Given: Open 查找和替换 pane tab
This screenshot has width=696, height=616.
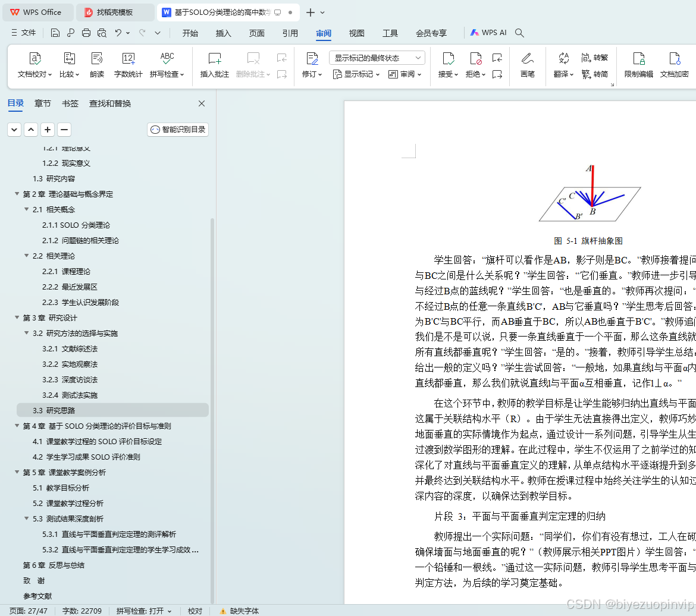Looking at the screenshot, I should (110, 103).
